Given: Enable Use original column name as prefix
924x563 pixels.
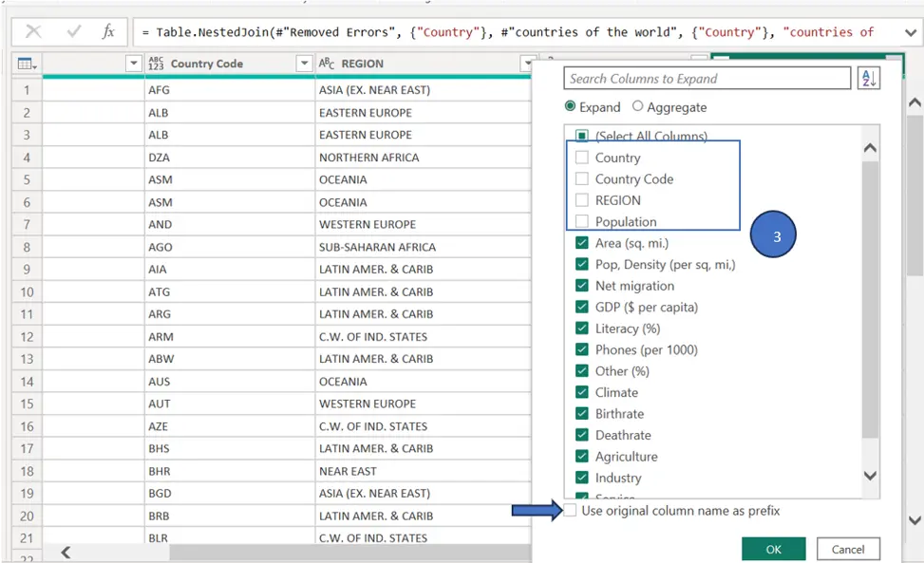Looking at the screenshot, I should click(570, 511).
